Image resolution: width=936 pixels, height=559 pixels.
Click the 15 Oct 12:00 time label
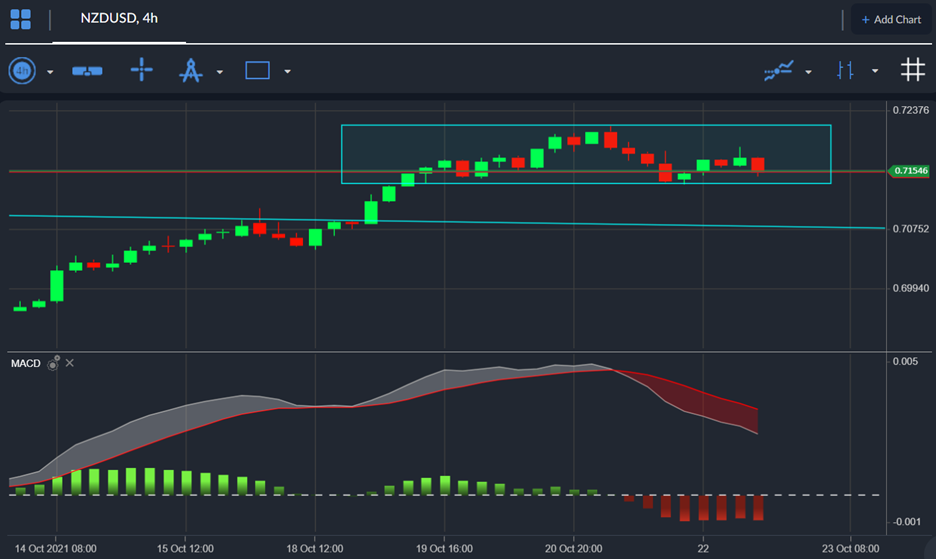tap(185, 548)
